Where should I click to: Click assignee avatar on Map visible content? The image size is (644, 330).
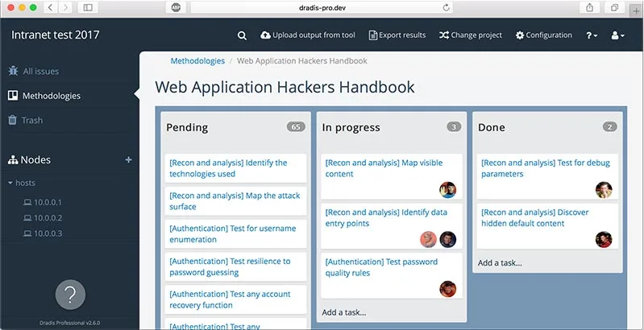tap(447, 190)
